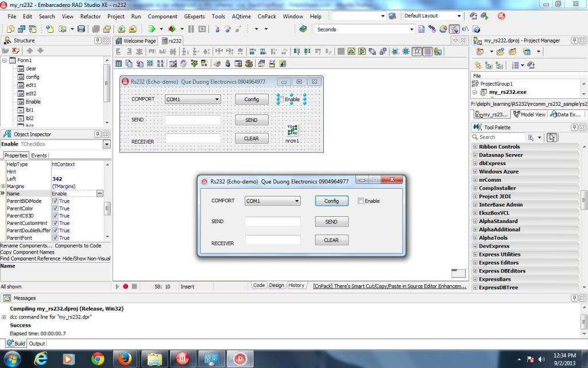Click Collapse All icon in Project Manager

[500, 66]
